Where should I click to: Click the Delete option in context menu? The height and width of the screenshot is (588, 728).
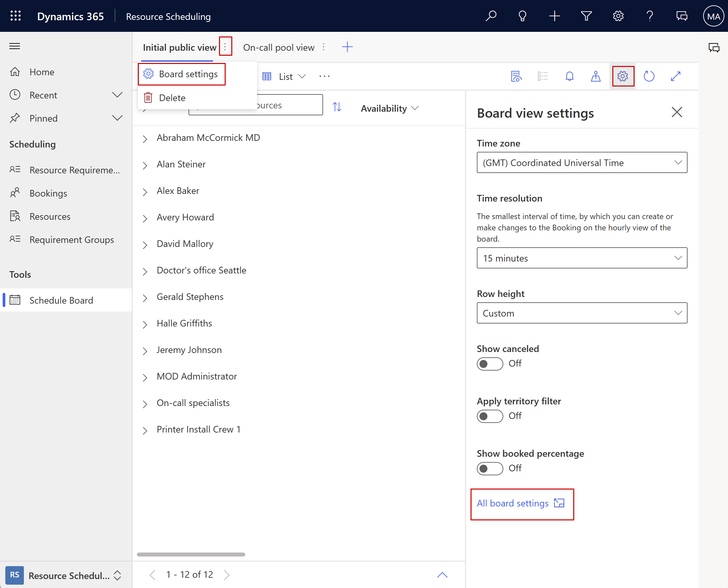point(172,97)
